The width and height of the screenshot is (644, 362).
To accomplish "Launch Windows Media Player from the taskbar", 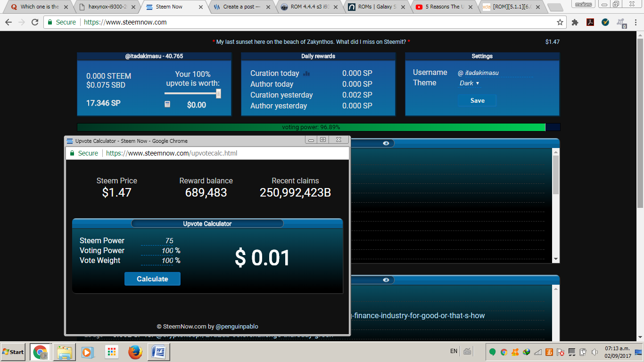I will (x=87, y=352).
